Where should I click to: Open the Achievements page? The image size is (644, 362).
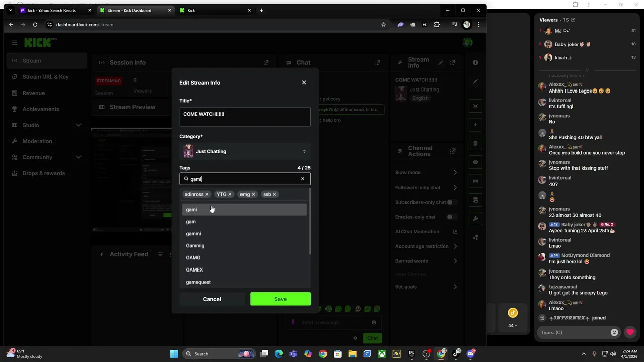[x=47, y=109]
